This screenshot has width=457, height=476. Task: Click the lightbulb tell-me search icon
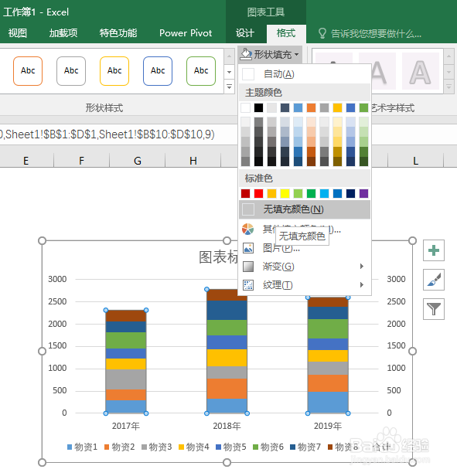tap(322, 33)
